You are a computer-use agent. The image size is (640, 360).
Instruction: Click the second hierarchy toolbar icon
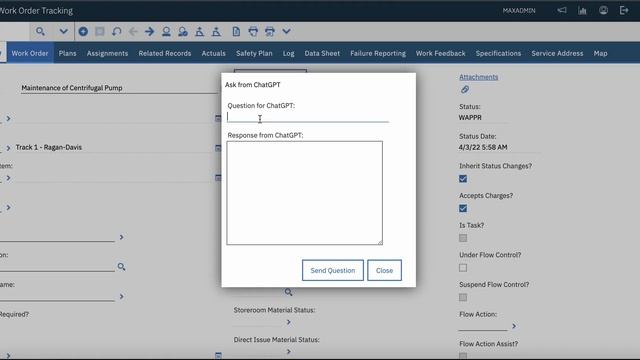[216, 31]
